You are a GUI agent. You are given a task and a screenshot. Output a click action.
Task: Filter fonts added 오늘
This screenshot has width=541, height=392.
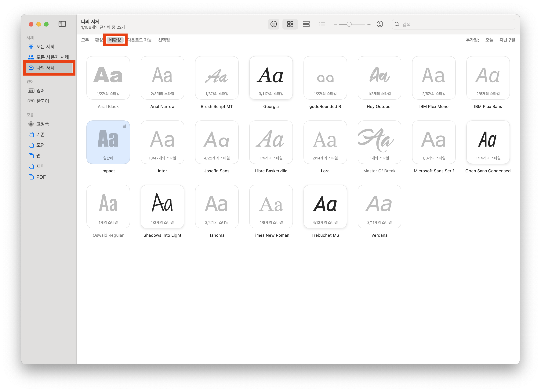coord(489,40)
